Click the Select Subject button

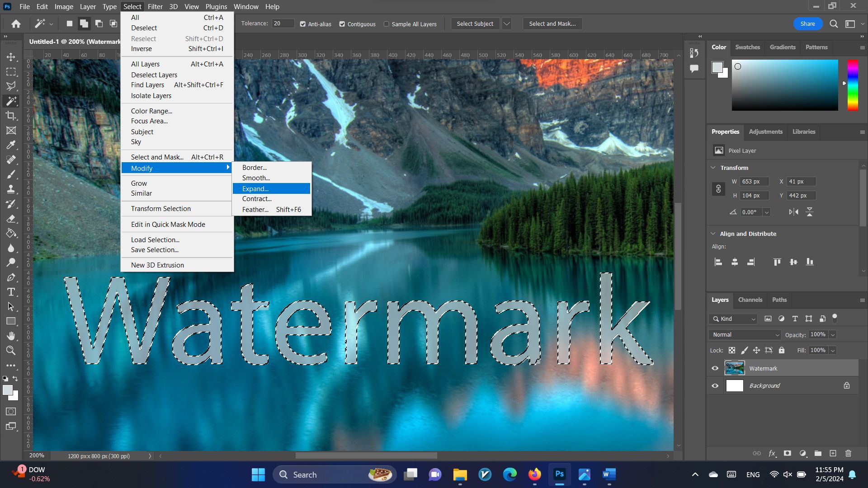pos(475,24)
